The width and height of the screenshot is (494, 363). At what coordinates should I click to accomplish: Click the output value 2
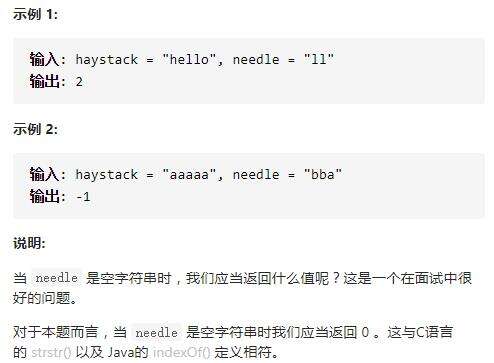point(79,82)
